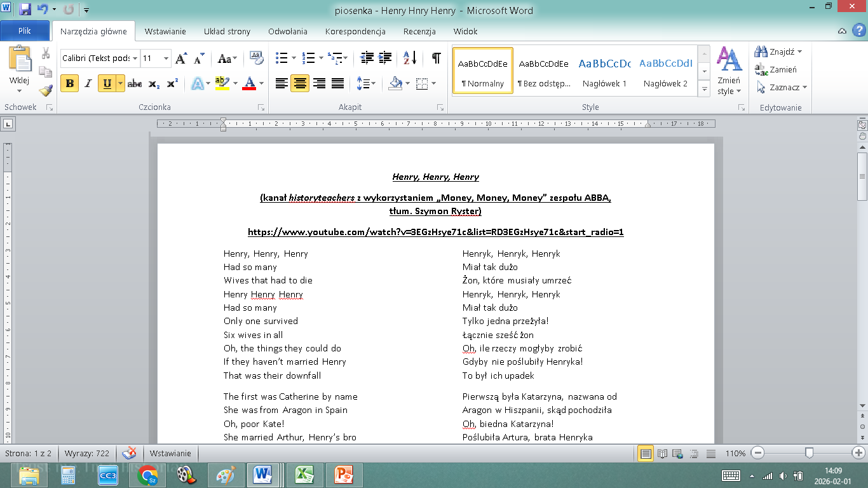Expand the Styles gallery more arrow
This screenshot has height=488, width=868.
(x=704, y=90)
